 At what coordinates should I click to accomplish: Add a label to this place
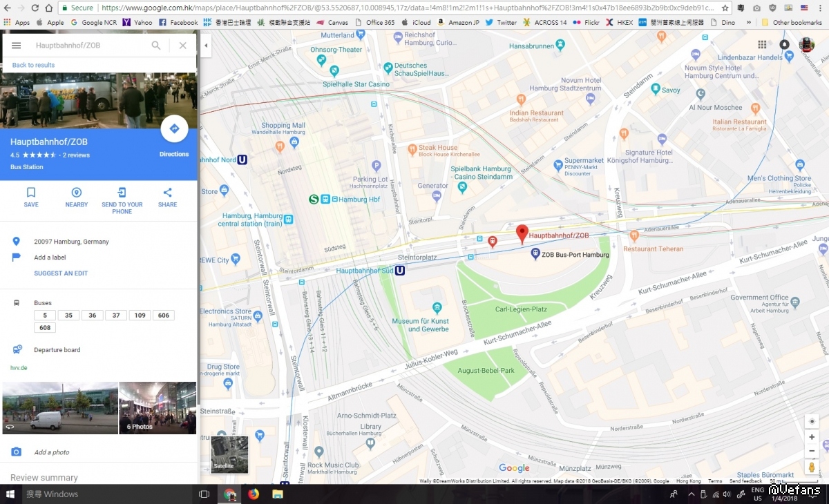50,258
